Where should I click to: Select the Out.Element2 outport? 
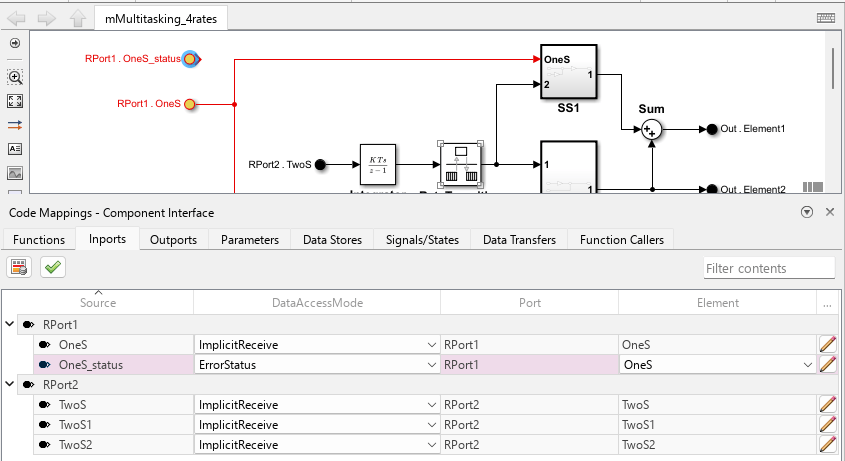click(712, 189)
